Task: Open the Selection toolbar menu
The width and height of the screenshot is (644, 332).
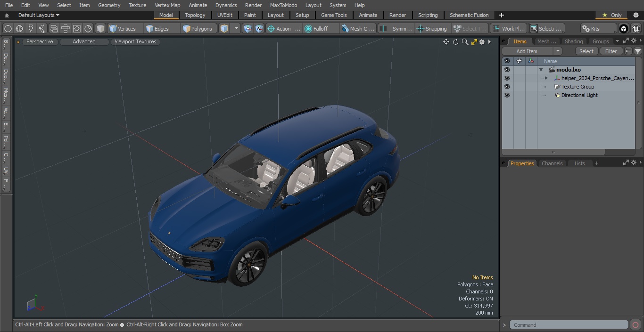Action: [x=546, y=29]
